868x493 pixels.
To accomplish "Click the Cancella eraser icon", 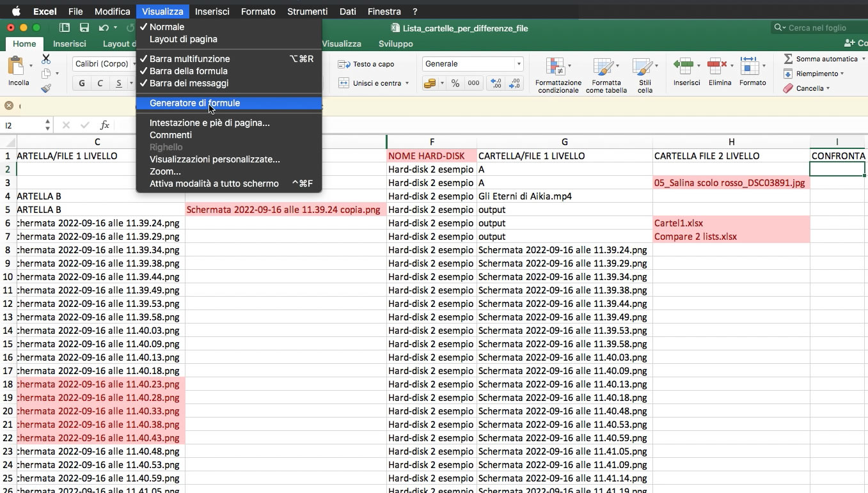I will tap(788, 88).
